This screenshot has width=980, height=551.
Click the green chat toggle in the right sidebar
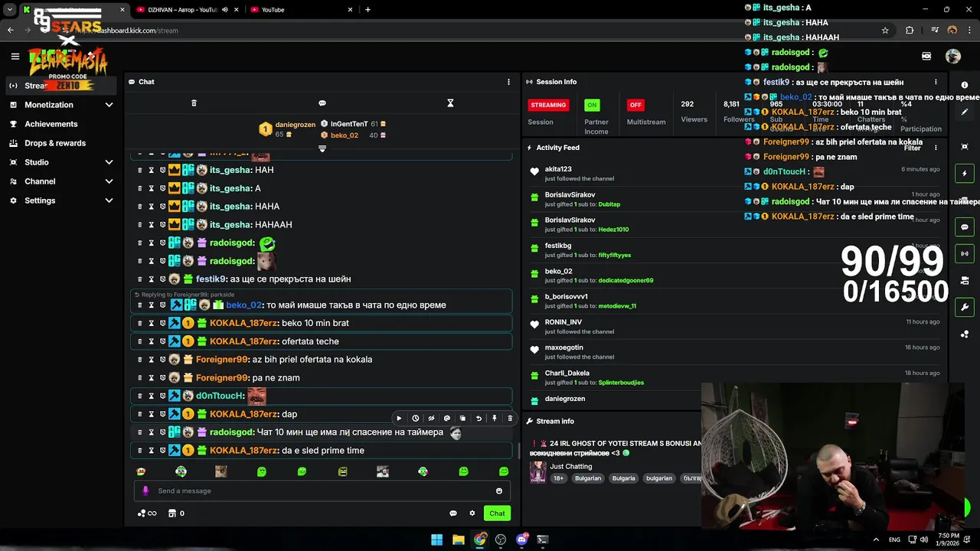tap(965, 227)
